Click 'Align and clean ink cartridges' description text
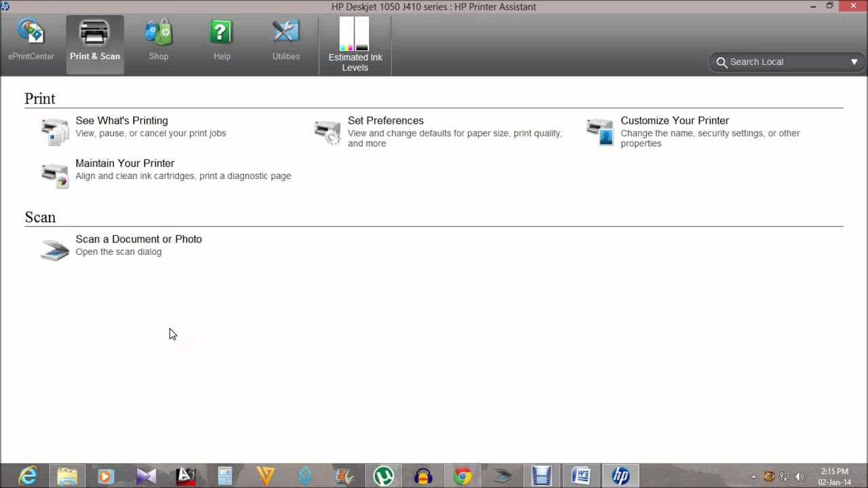Viewport: 868px width, 488px height. point(183,176)
